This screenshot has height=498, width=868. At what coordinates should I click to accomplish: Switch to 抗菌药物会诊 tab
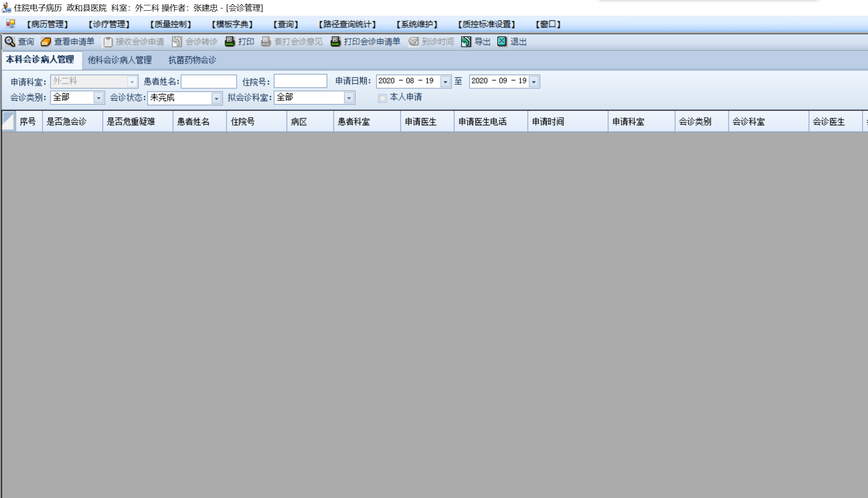[x=192, y=60]
